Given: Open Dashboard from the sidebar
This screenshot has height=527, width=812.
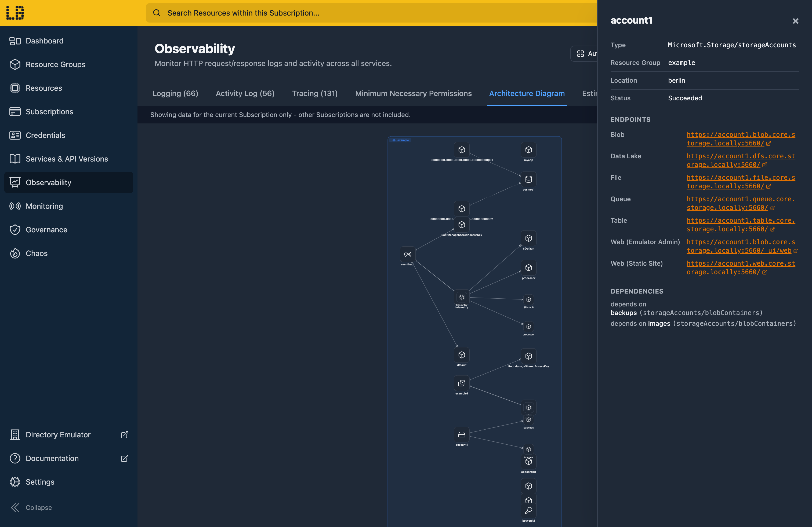Looking at the screenshot, I should (x=69, y=41).
